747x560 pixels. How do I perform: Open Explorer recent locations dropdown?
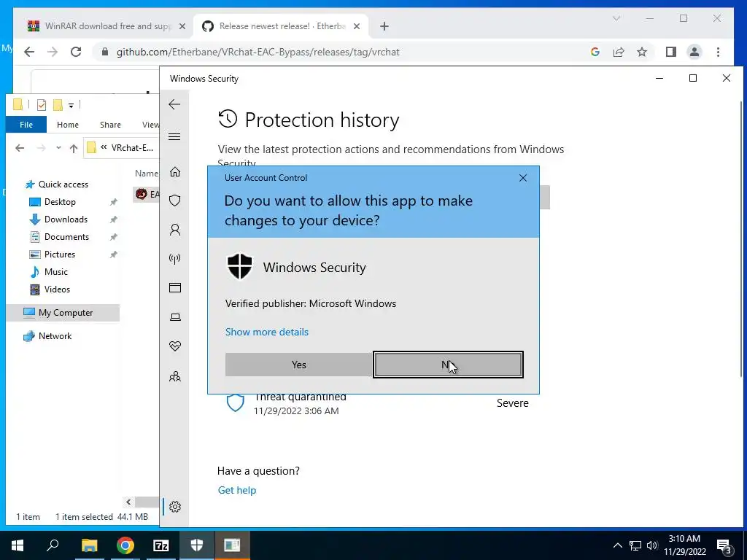click(58, 148)
